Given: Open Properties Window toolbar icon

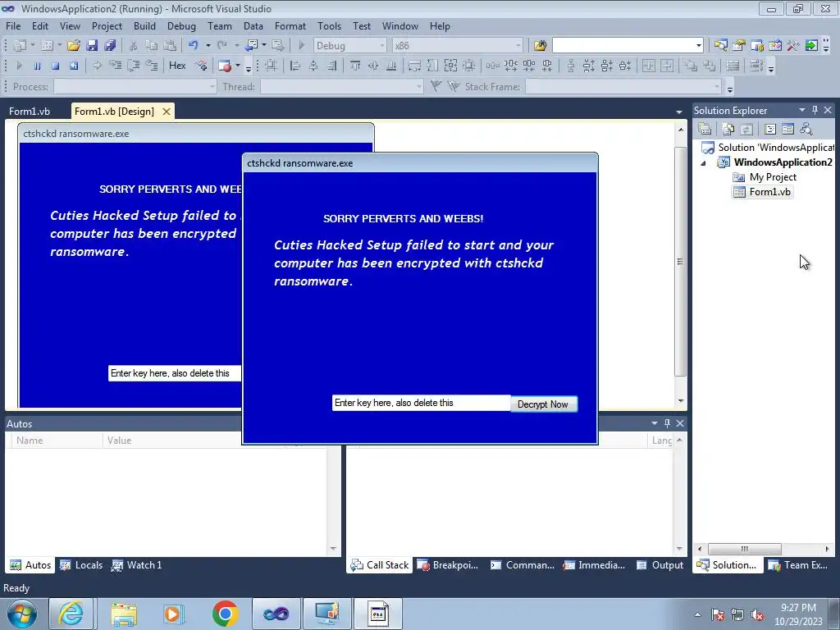Looking at the screenshot, I should 739,46.
